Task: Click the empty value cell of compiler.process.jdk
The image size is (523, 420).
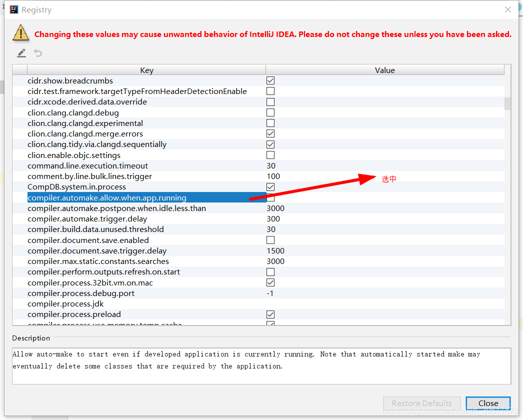Action: [385, 304]
